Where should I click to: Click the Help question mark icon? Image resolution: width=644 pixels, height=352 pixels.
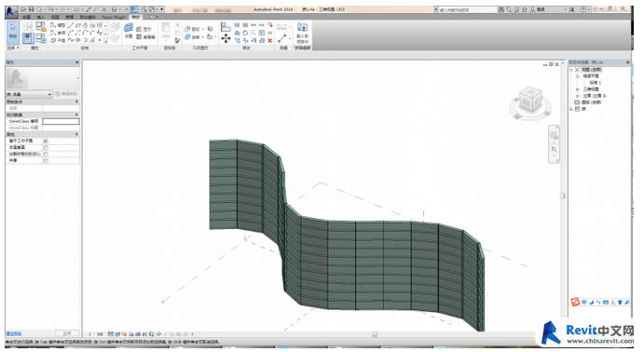582,9
